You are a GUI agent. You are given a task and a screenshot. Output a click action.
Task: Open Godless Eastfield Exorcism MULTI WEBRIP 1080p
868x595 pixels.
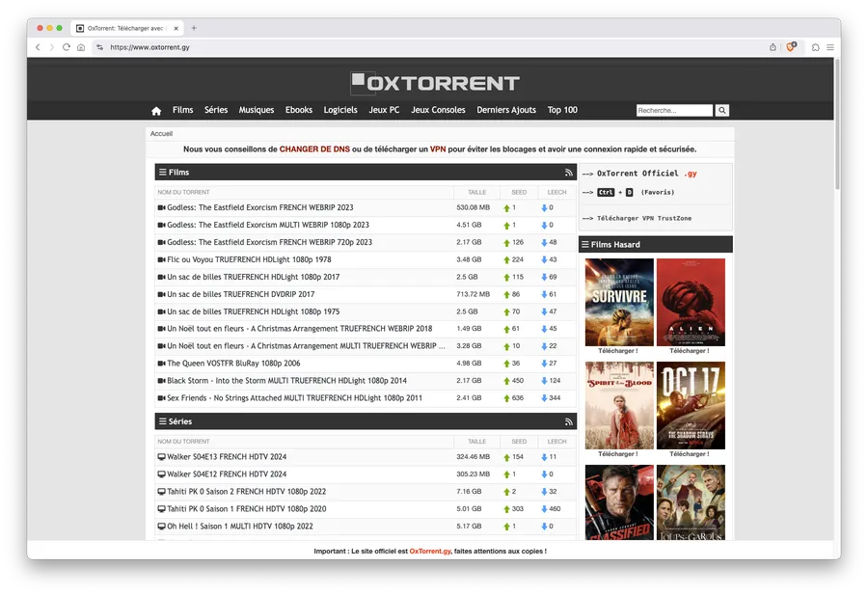pyautogui.click(x=268, y=225)
